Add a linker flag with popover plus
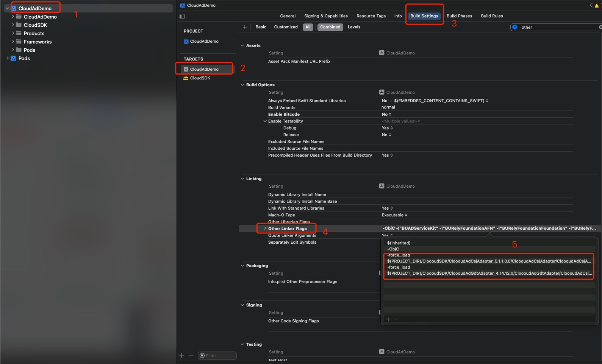The width and height of the screenshot is (602, 364). pos(388,319)
